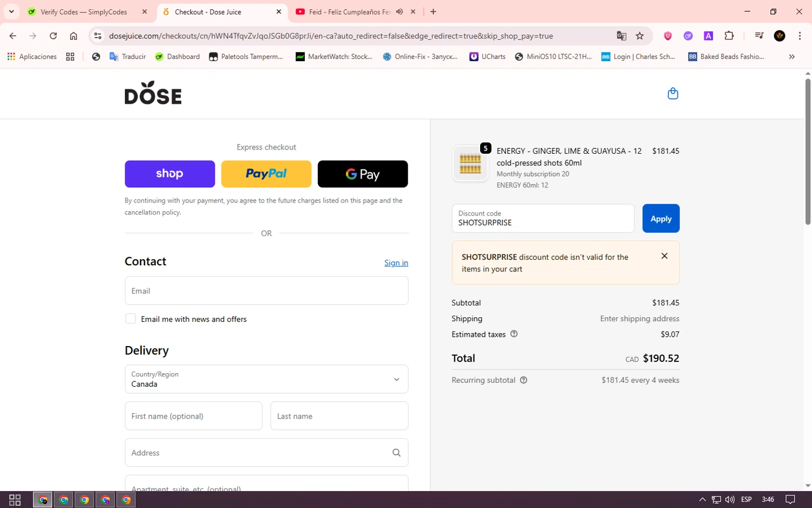Click the purple circle extension icon
Image resolution: width=812 pixels, height=508 pixels.
coord(688,36)
